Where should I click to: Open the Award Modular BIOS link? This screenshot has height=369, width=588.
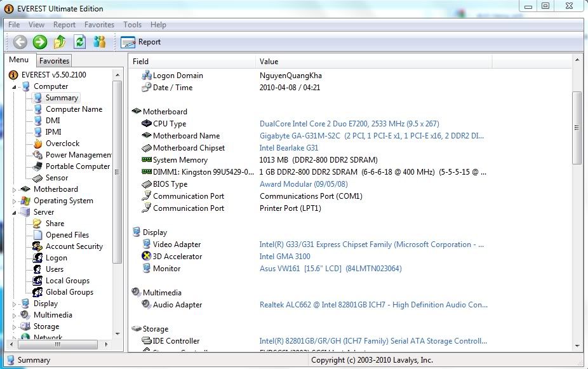pyautogui.click(x=304, y=184)
